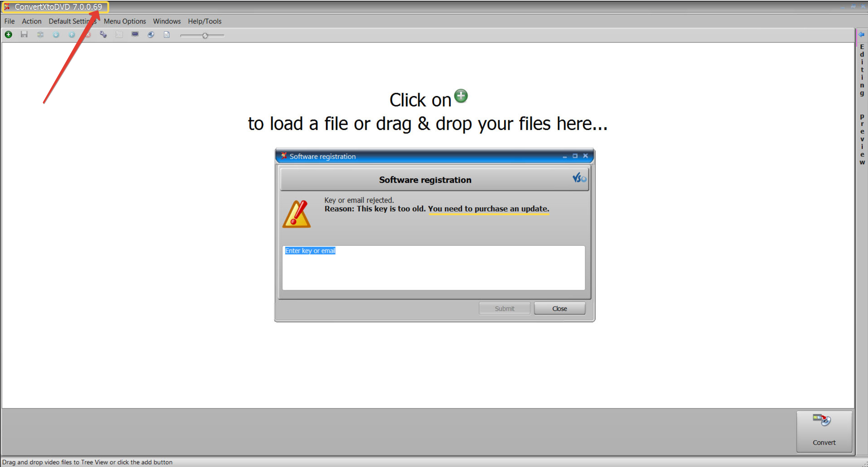Click the warning triangle icon in the dialog
The width and height of the screenshot is (868, 467).
tap(297, 214)
